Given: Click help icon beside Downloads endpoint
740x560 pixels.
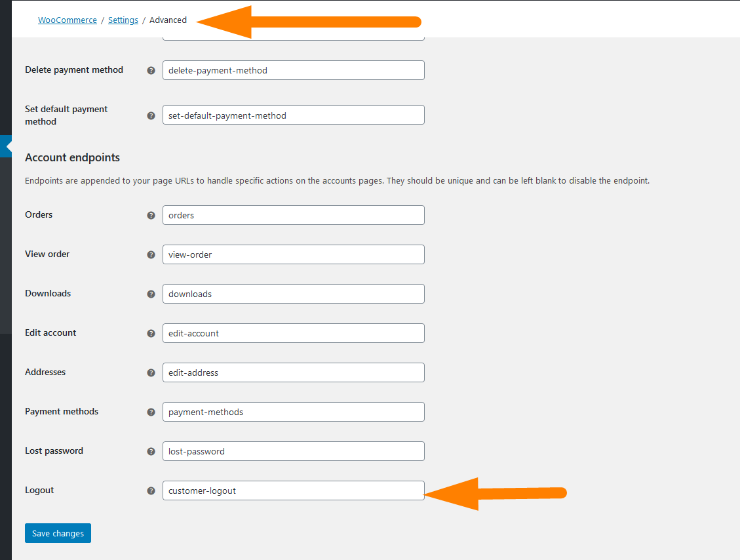Looking at the screenshot, I should pyautogui.click(x=151, y=294).
